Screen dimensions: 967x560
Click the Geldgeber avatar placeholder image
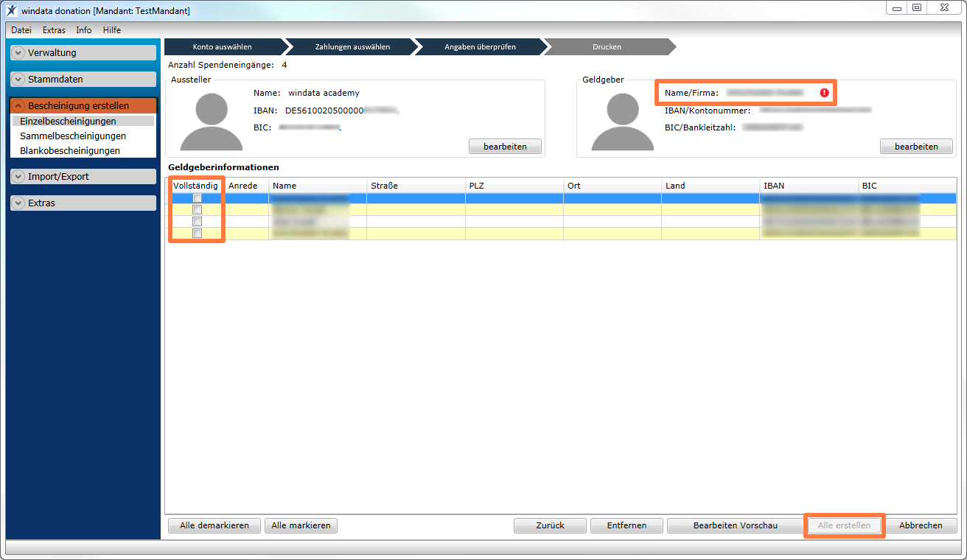[x=622, y=122]
